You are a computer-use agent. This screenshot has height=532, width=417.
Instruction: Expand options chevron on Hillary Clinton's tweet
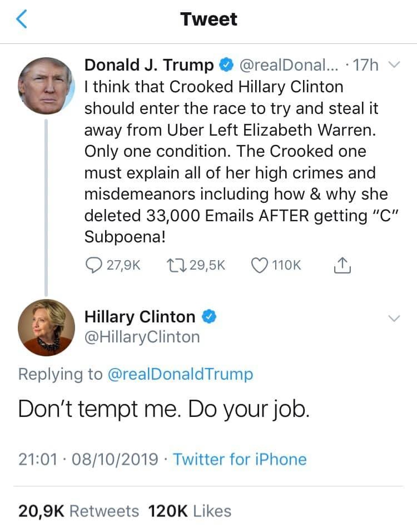394,319
